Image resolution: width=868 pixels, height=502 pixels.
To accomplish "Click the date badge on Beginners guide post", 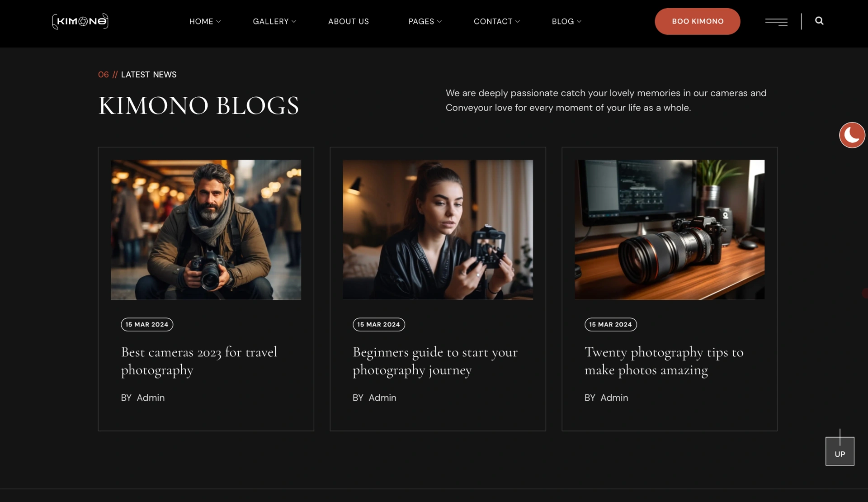I will tap(379, 324).
